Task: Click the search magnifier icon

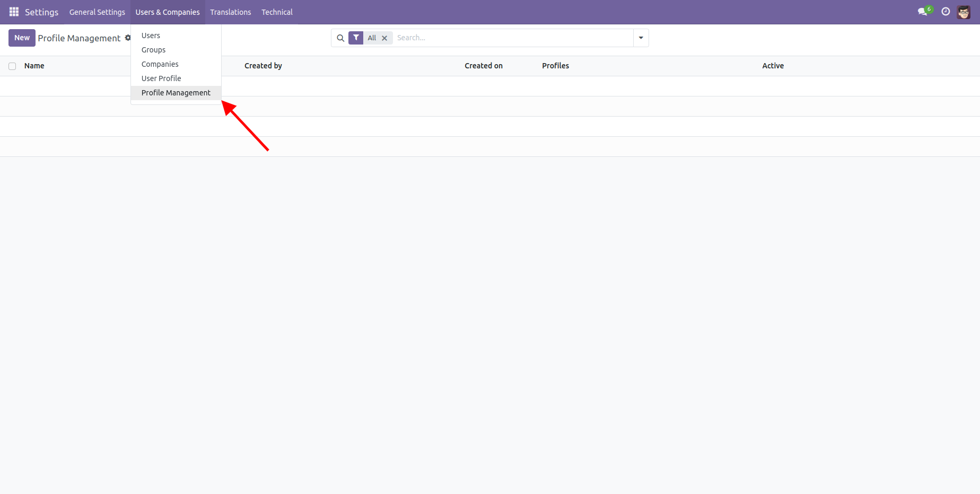Action: [x=340, y=38]
